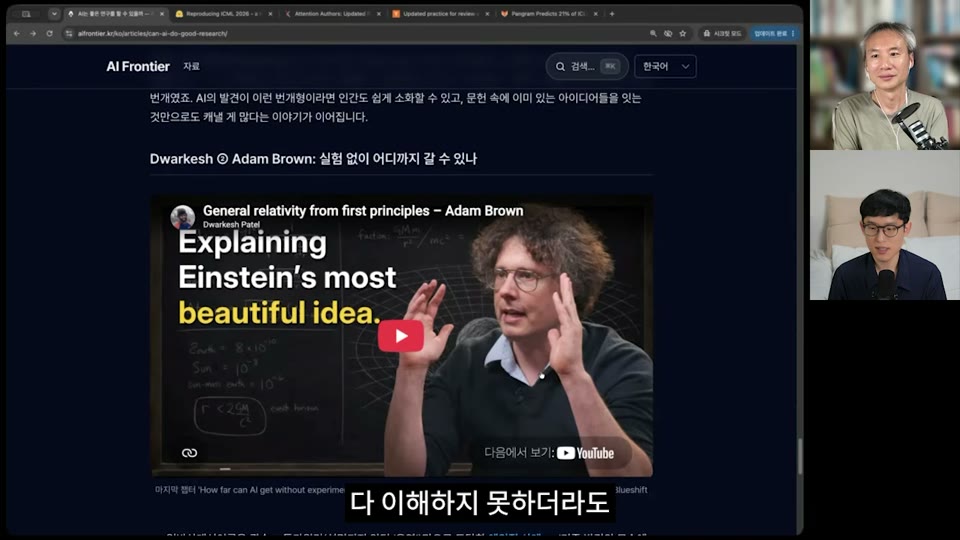Close the Reproducing ICML 2026 tab
Image resolution: width=960 pixels, height=540 pixels.
click(270, 13)
